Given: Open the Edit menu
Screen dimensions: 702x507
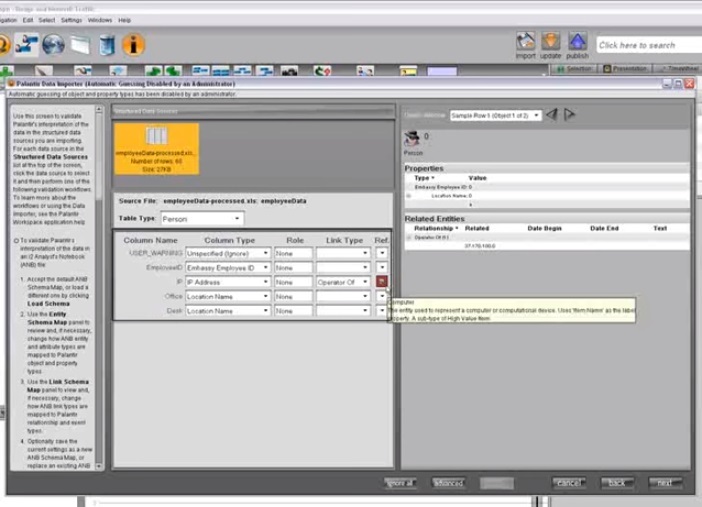Looking at the screenshot, I should [28, 20].
